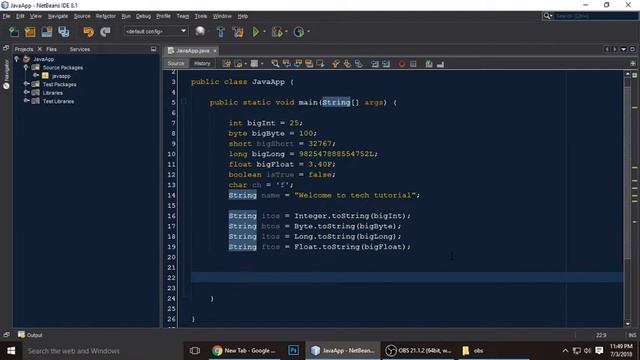The height and width of the screenshot is (360, 640).
Task: Open the Output panel button
Action: [30, 335]
